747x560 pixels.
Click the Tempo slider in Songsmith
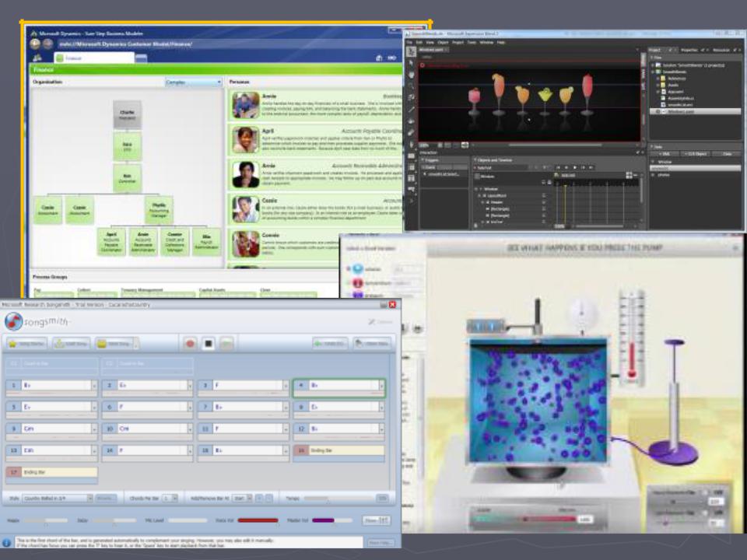pos(338,498)
